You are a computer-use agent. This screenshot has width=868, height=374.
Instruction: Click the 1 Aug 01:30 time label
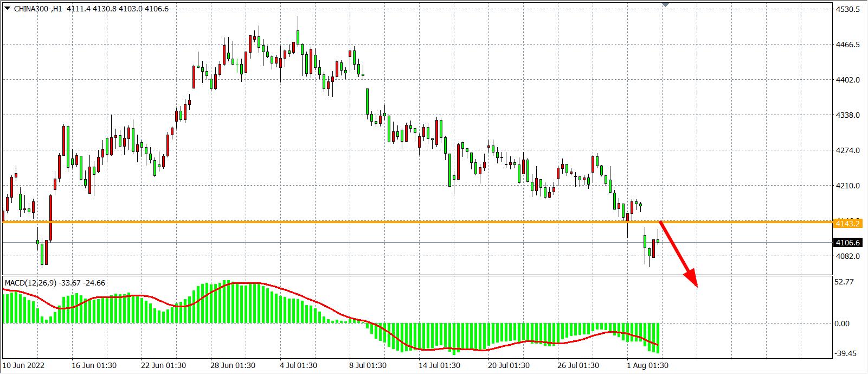click(x=647, y=365)
